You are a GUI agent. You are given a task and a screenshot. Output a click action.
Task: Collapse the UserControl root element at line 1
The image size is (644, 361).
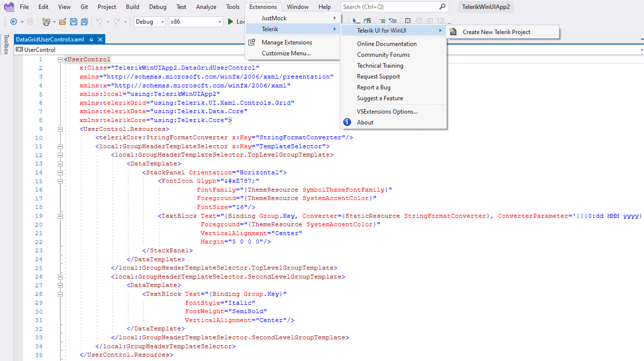60,60
